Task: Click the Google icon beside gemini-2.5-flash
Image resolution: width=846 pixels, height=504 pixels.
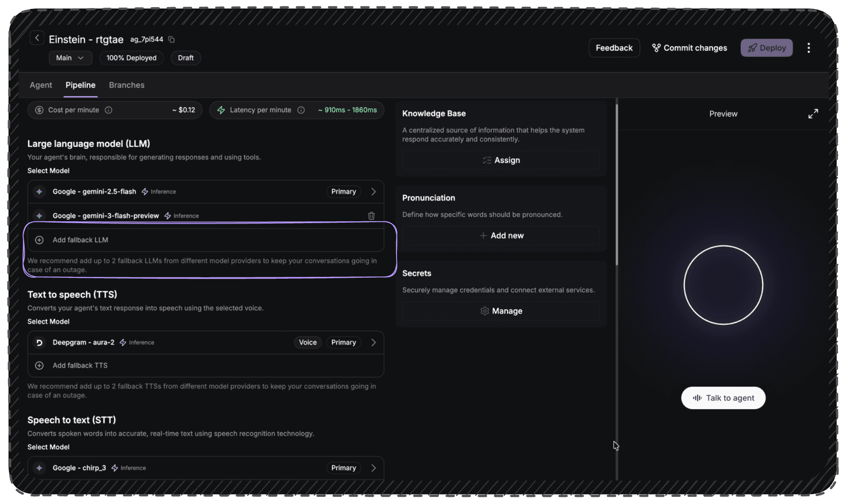Action: [x=39, y=192]
